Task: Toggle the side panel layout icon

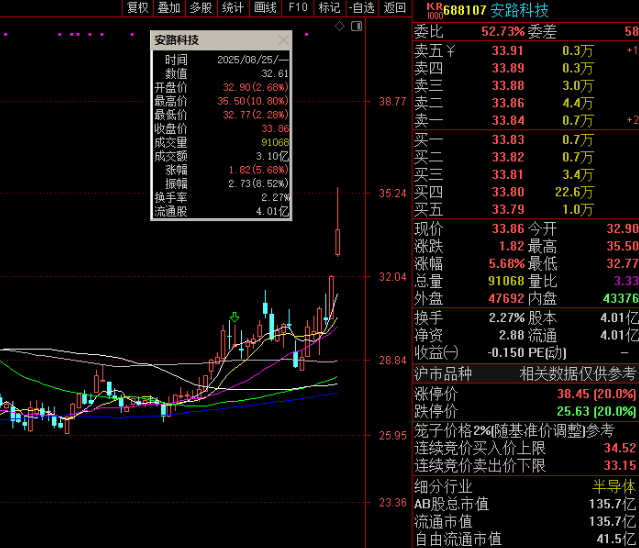Action: point(357,26)
